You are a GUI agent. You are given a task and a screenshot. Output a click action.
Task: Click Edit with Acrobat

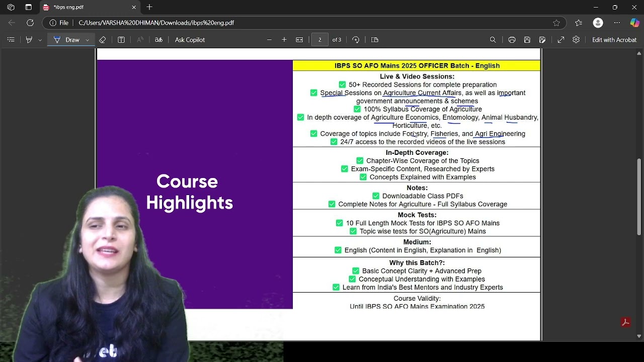point(614,40)
